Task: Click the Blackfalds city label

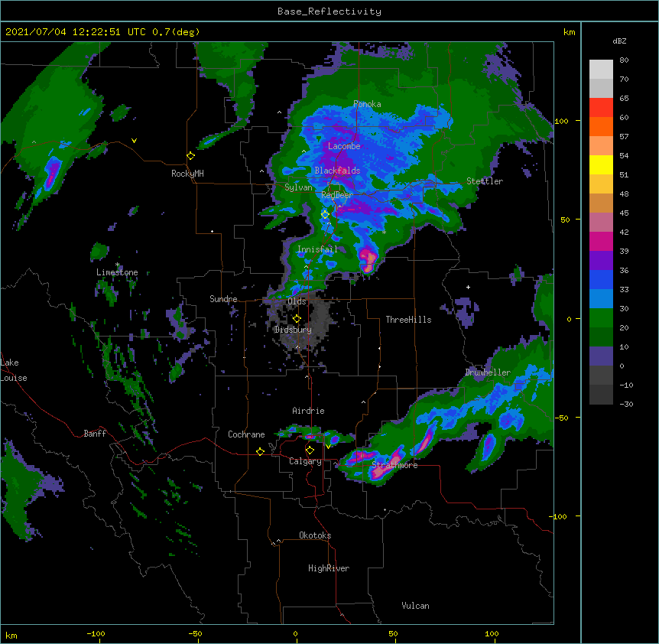Action: click(337, 171)
